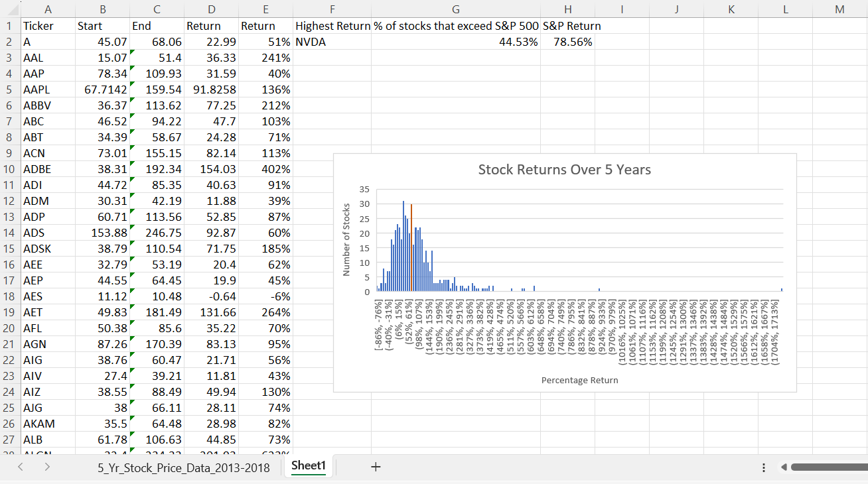Click the 44.53% cell
868x484 pixels.
pos(455,42)
